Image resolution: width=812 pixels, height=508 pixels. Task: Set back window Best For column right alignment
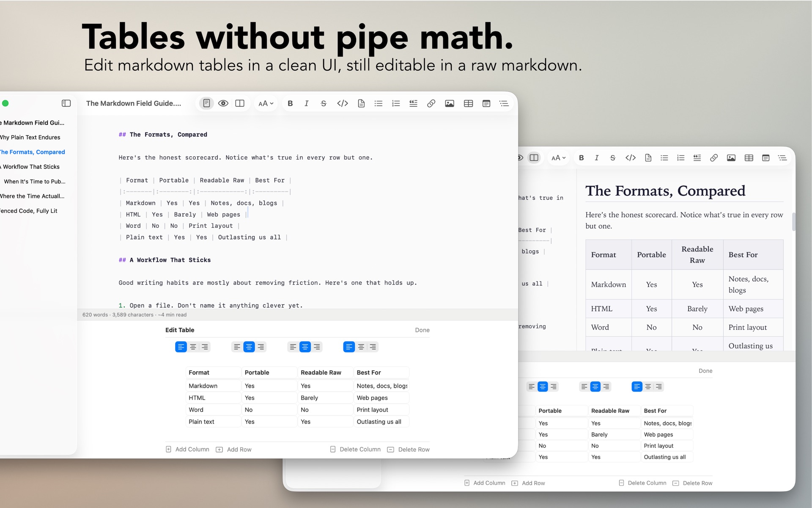pyautogui.click(x=658, y=387)
